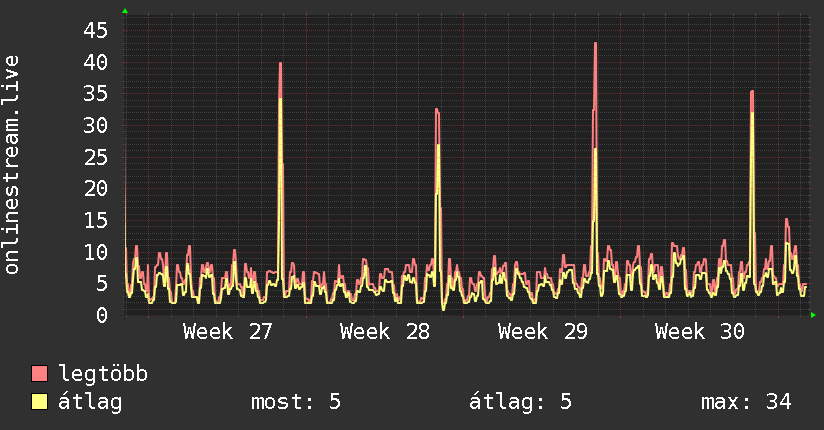Click the onlinestream.live vertical axis title
Image resolution: width=824 pixels, height=430 pixels.
11,165
